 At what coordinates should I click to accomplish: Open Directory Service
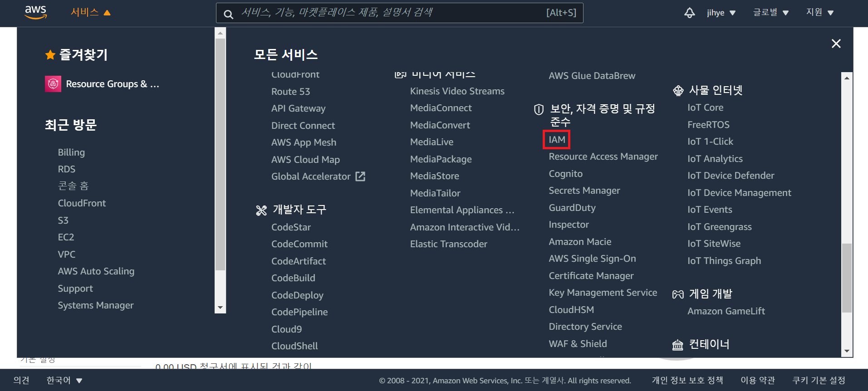coord(585,327)
